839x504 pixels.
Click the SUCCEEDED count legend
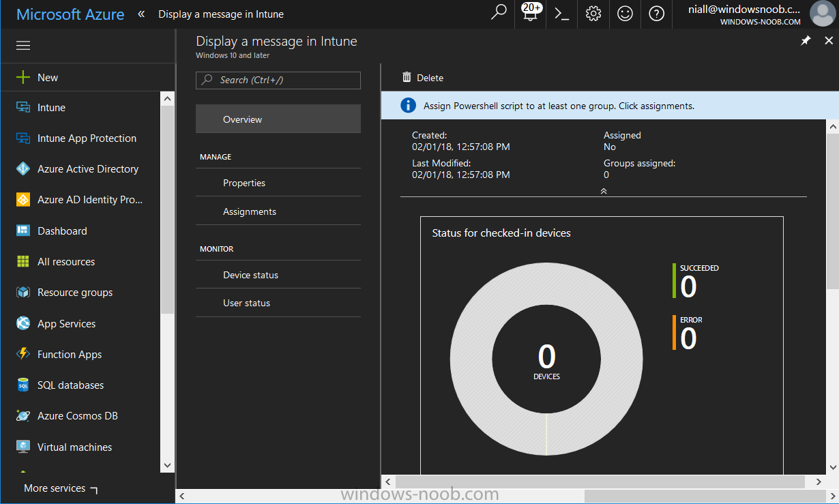coord(696,282)
